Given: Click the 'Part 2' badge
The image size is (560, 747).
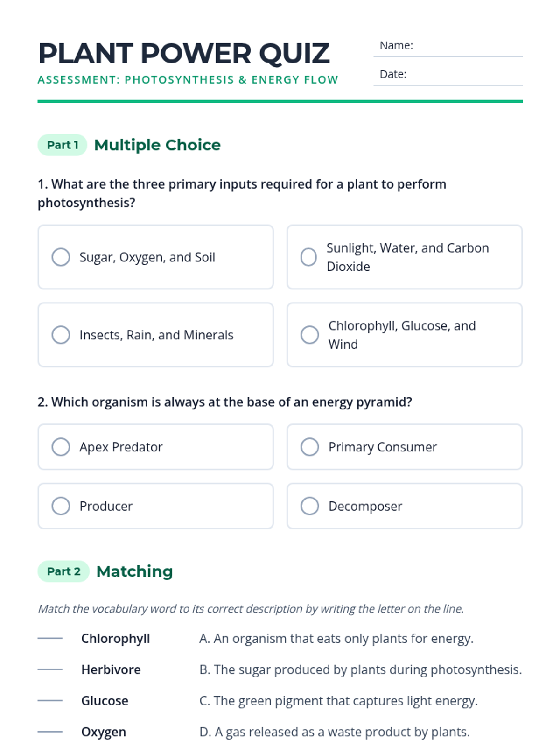Looking at the screenshot, I should coord(63,571).
